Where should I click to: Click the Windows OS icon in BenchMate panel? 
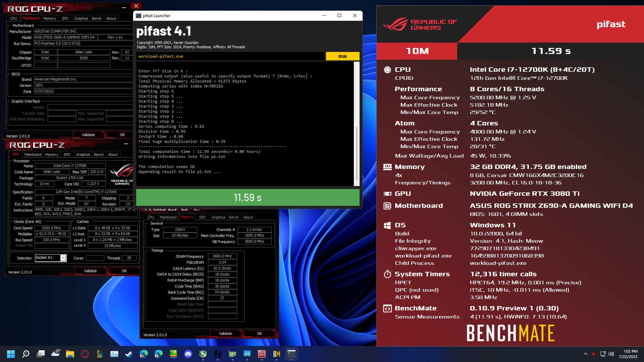pyautogui.click(x=387, y=225)
